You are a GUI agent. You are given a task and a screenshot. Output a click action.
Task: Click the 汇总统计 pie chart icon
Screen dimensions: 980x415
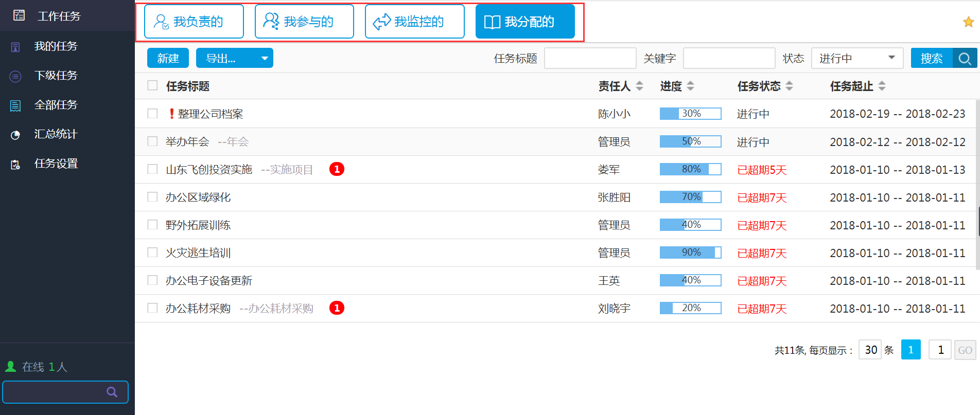coord(15,135)
